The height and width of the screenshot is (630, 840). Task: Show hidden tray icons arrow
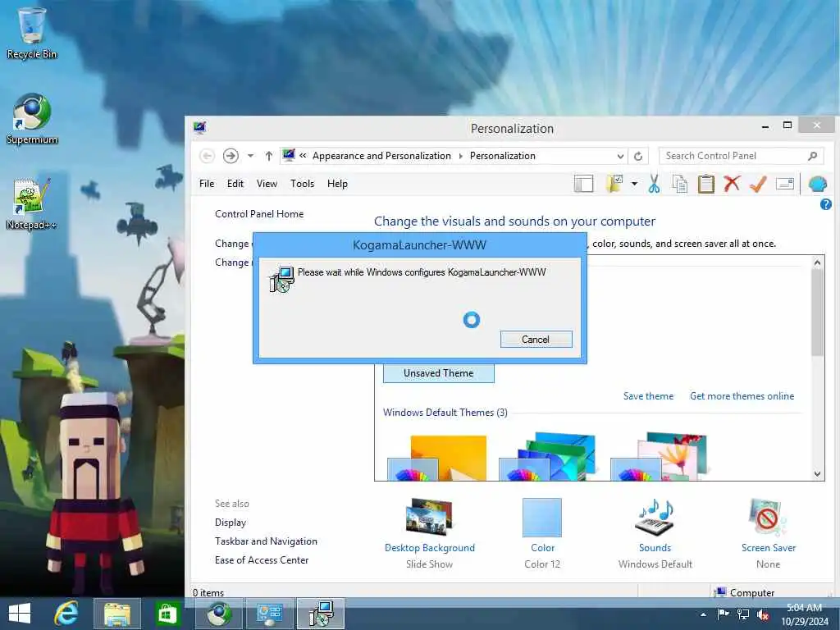[x=703, y=614]
